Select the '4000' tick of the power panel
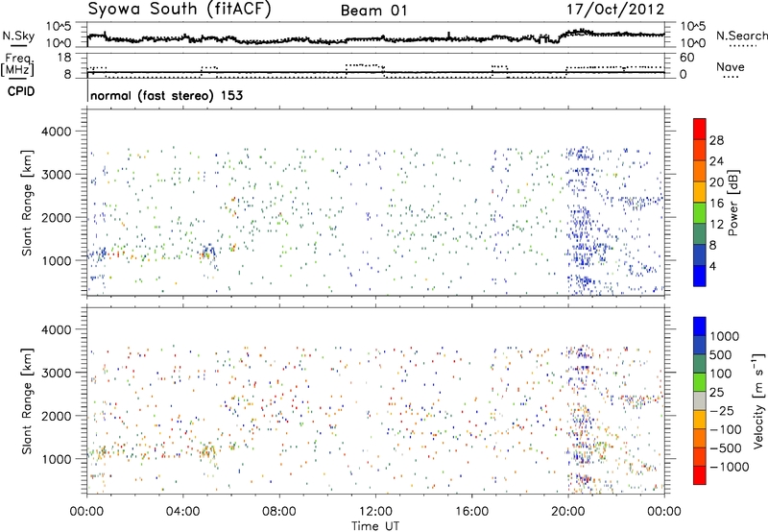 click(56, 132)
